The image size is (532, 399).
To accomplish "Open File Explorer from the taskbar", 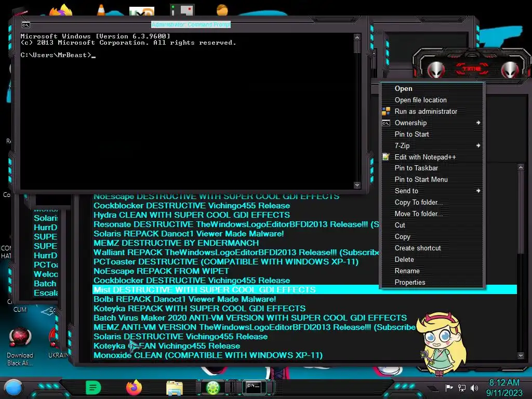I will (175, 388).
